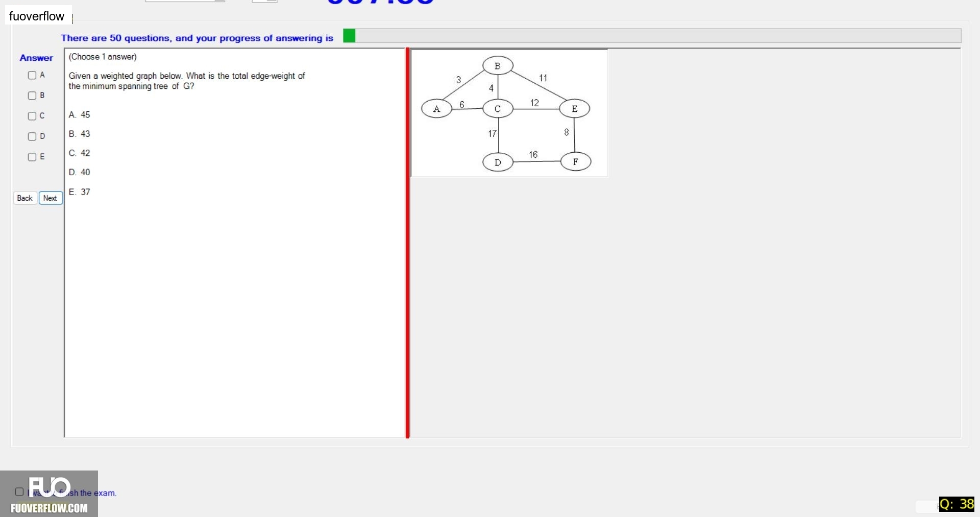Screen dimensions: 980x517
Task: Check answer checkbox C
Action: coord(32,116)
